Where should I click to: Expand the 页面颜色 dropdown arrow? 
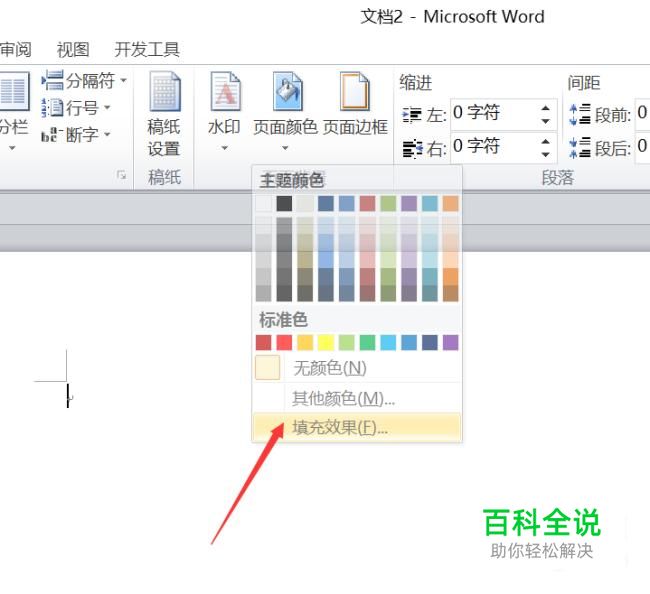285,148
